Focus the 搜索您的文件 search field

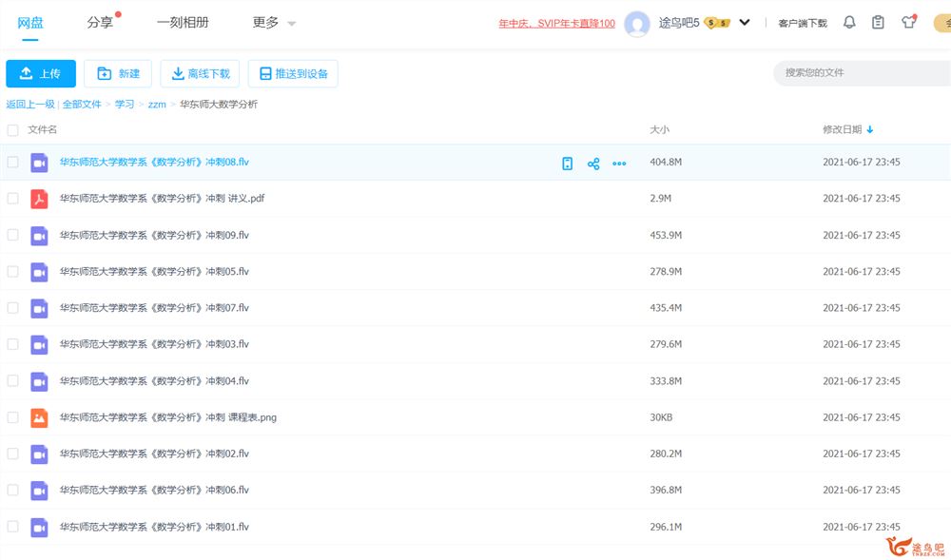864,72
